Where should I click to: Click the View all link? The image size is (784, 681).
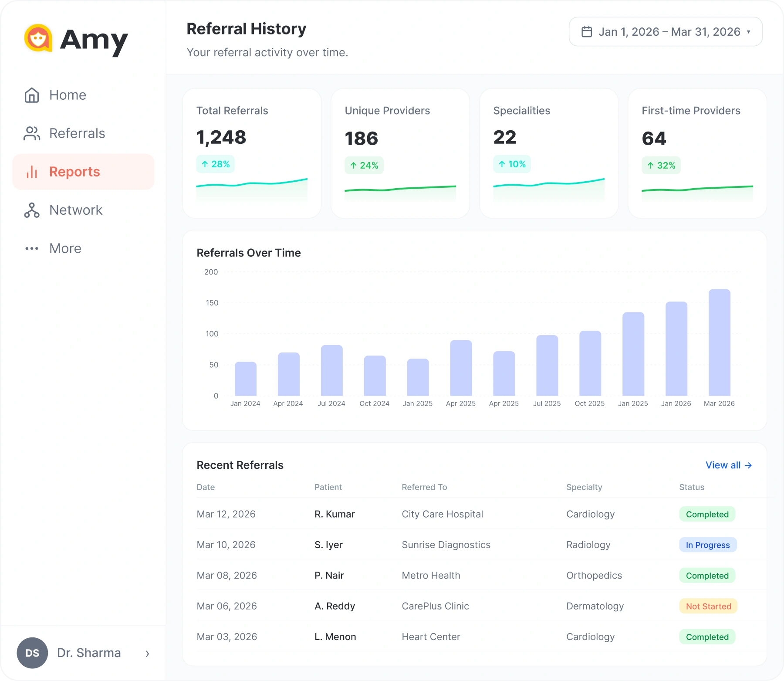point(729,465)
